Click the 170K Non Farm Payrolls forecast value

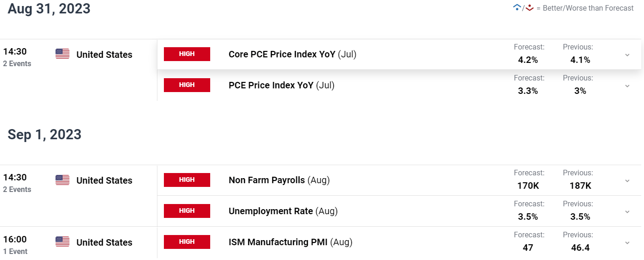coord(528,186)
